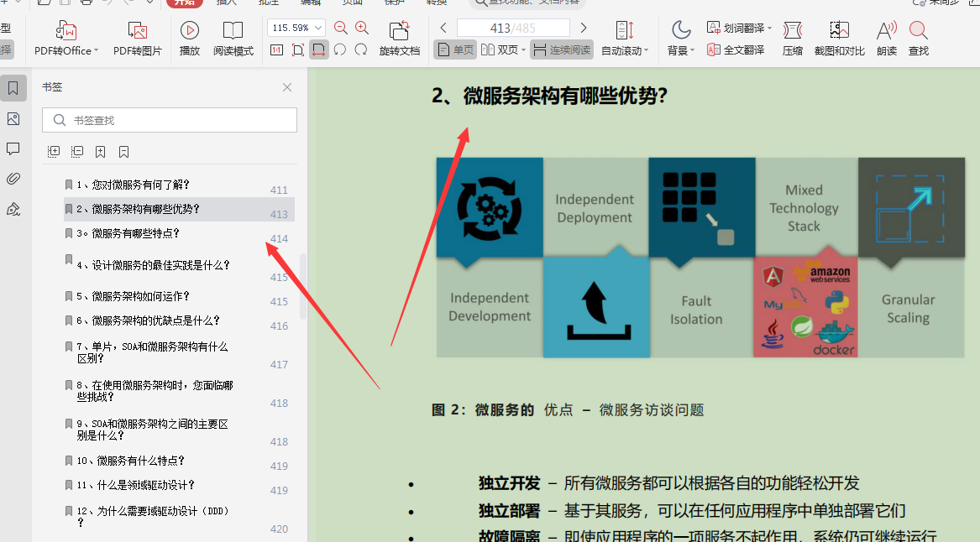
Task: Close the 书签 bookmark panel
Action: pos(287,87)
